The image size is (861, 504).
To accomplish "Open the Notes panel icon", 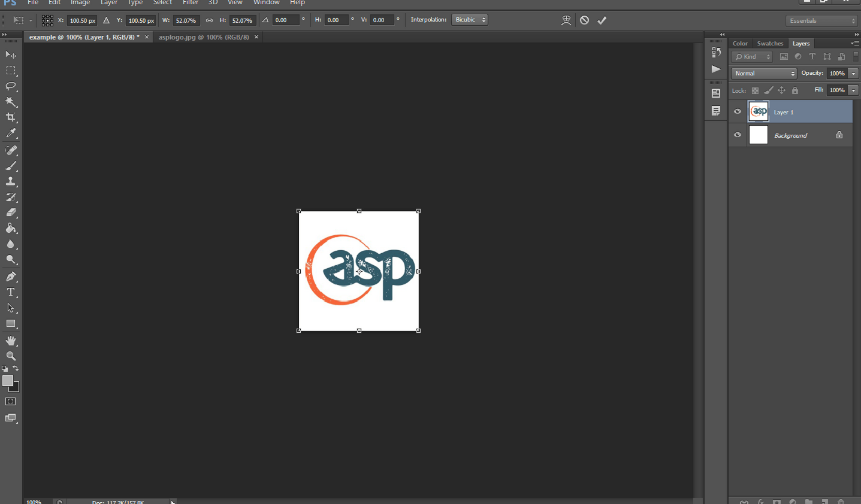I will 716,111.
